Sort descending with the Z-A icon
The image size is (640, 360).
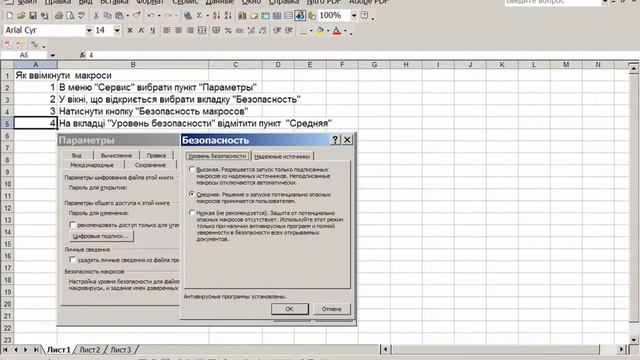[228, 16]
